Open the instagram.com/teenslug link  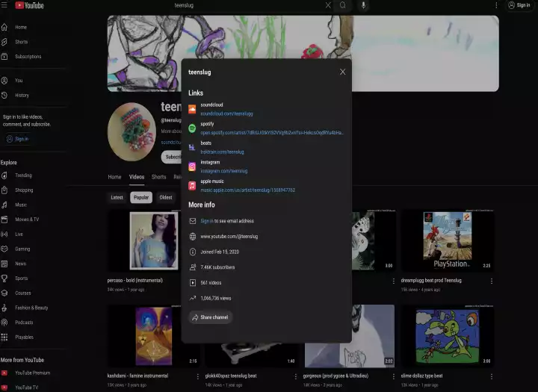(x=223, y=171)
